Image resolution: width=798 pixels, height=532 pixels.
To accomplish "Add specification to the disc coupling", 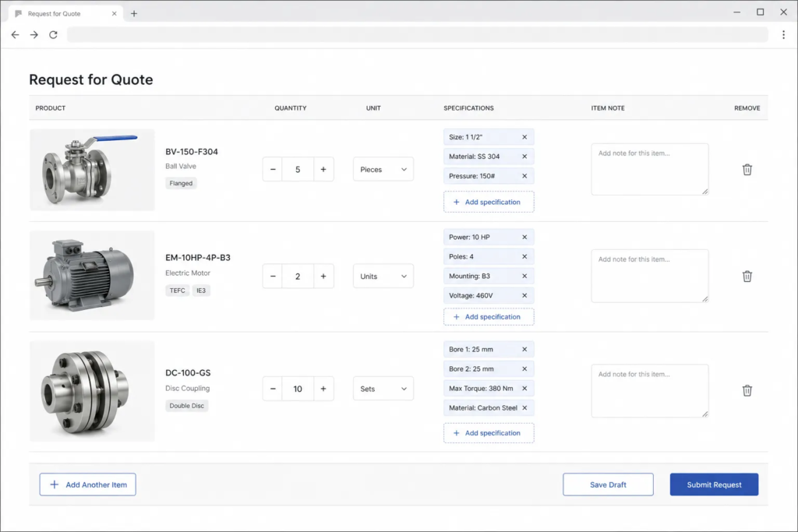I will point(489,433).
